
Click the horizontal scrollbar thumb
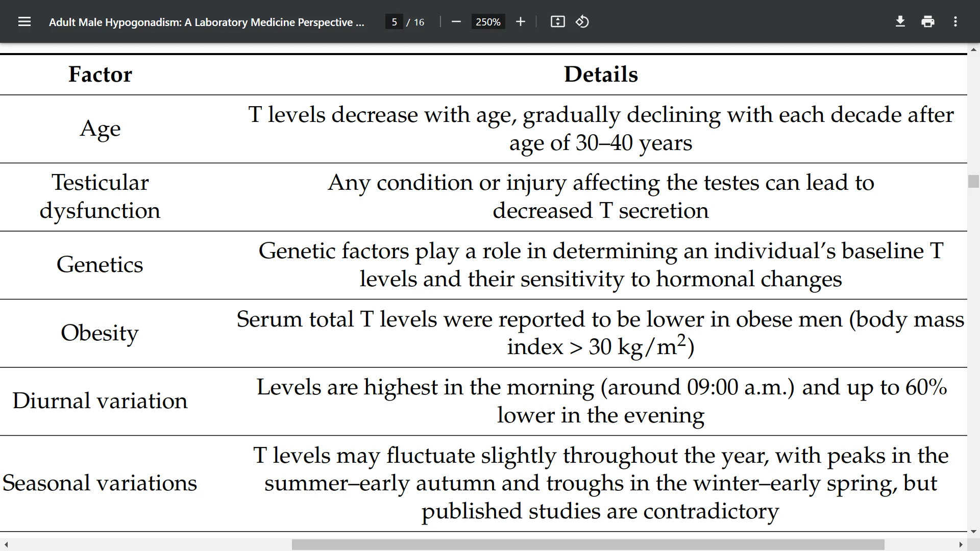[x=588, y=545]
